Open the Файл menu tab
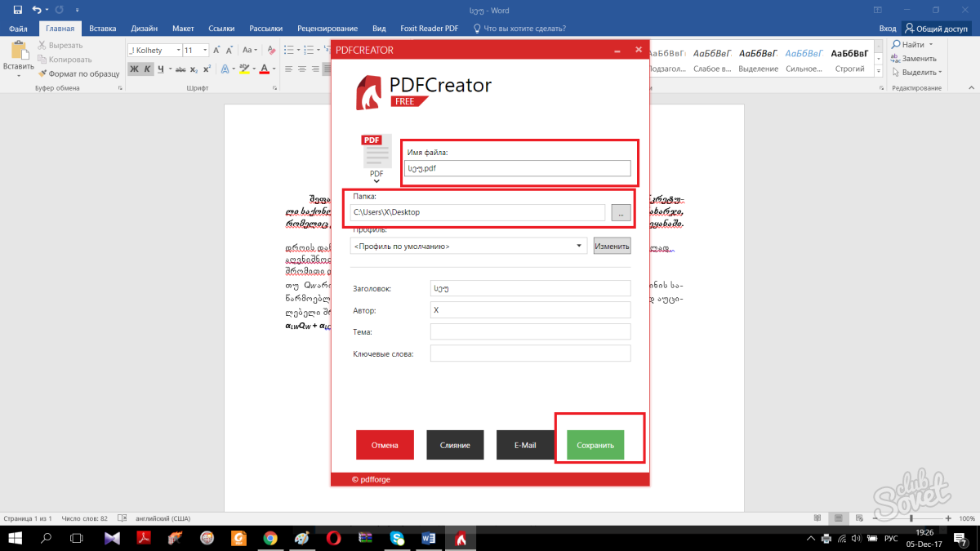The width and height of the screenshot is (980, 551). (18, 28)
